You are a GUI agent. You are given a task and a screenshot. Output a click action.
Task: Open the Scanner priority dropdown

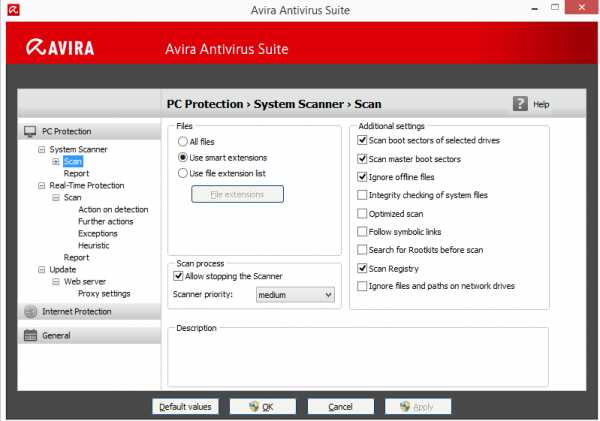tap(295, 295)
